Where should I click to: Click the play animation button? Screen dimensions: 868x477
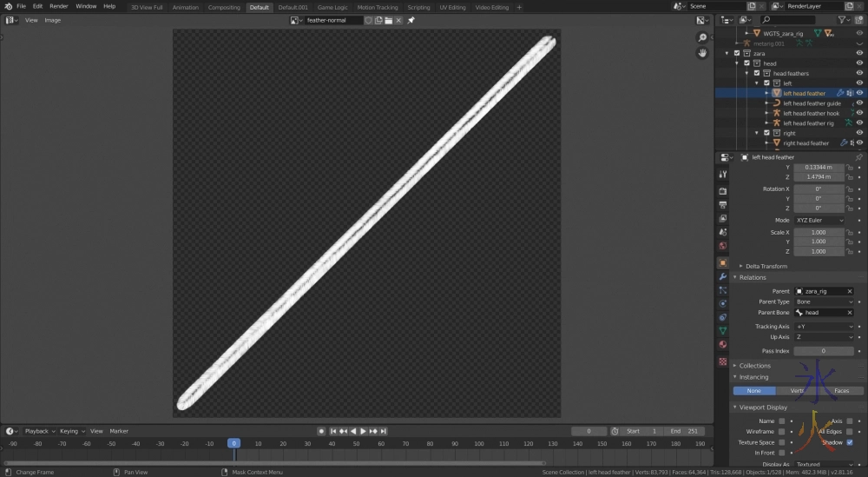[x=363, y=431]
